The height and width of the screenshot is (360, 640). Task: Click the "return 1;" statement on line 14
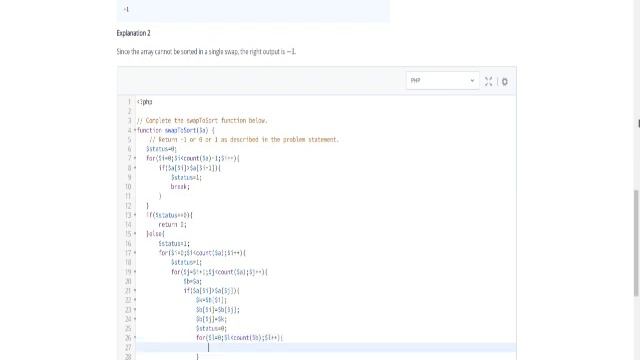(x=172, y=224)
